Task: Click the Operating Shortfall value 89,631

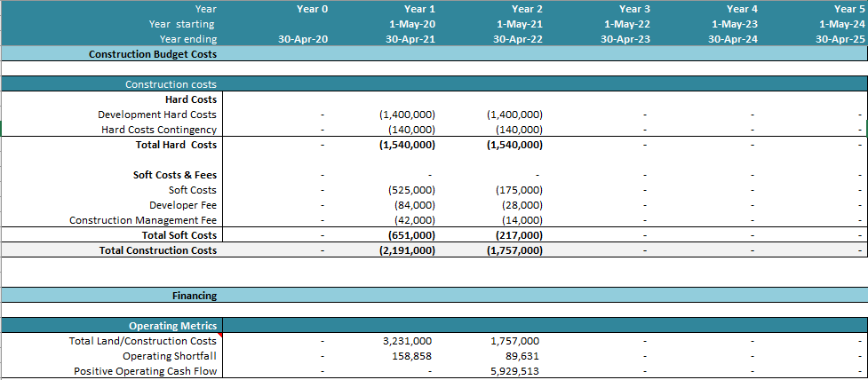Action: click(x=521, y=356)
